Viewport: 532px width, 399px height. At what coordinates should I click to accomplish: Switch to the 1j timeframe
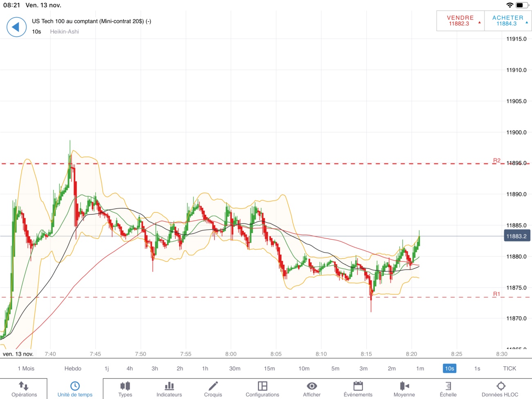(107, 368)
